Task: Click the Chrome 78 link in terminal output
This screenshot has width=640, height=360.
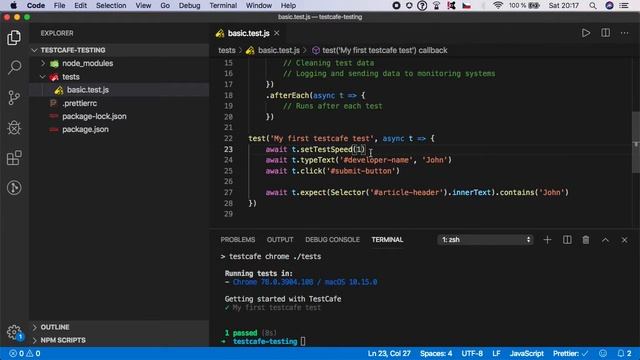Action: click(304, 282)
